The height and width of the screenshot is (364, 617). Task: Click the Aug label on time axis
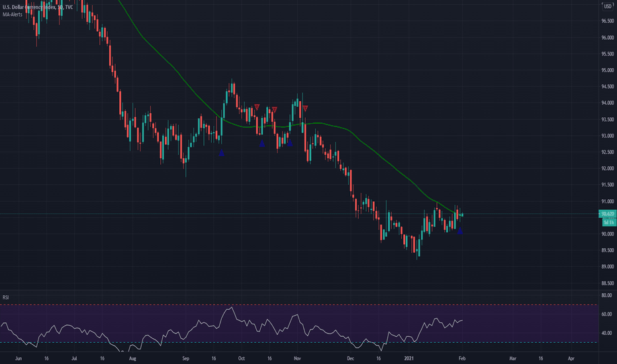pos(132,359)
